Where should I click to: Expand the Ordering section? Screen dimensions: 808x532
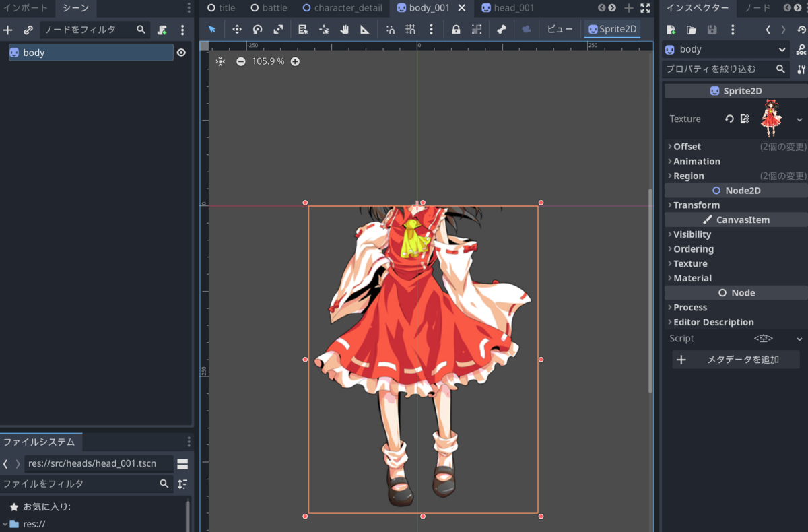point(735,249)
